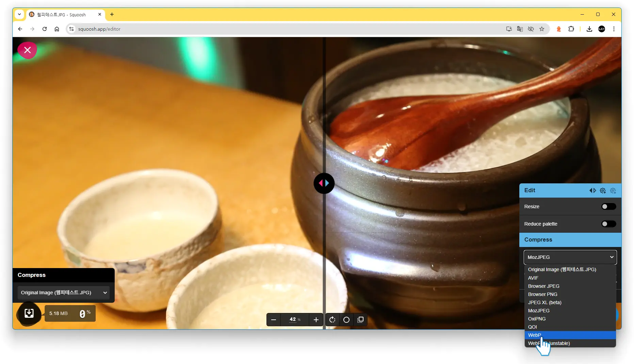Open the Chrome three-dot menu
Image resolution: width=634 pixels, height=364 pixels.
(614, 29)
